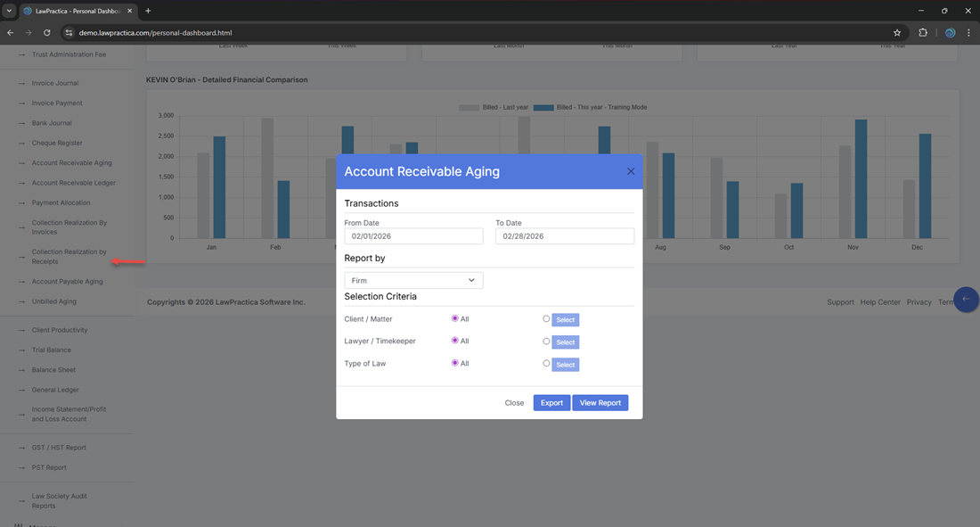Viewport: 980px width, 527px height.
Task: Click the browser back arrow
Action: [x=11, y=33]
